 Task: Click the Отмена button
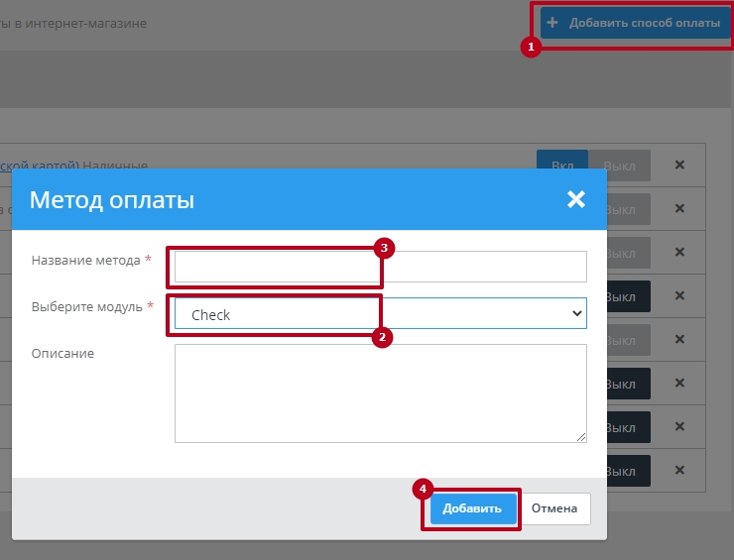[x=553, y=508]
